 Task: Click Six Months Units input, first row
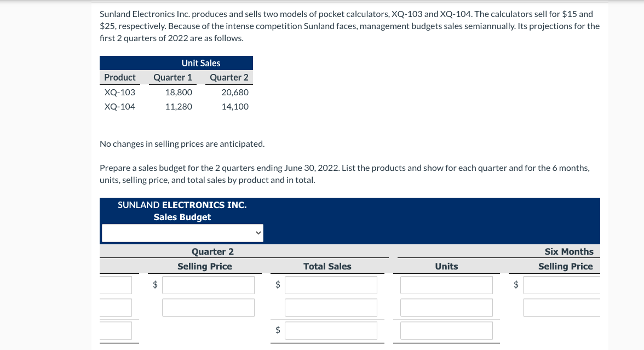click(x=446, y=285)
